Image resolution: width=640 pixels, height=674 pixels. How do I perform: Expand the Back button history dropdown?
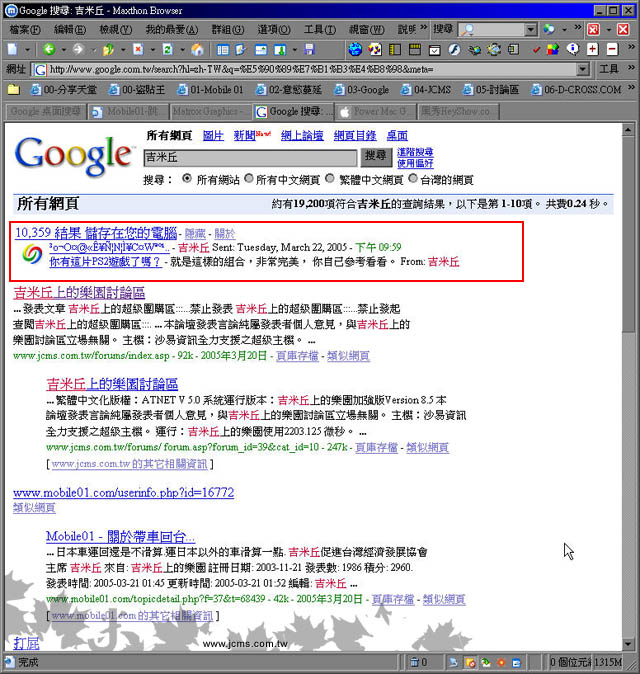(x=64, y=50)
